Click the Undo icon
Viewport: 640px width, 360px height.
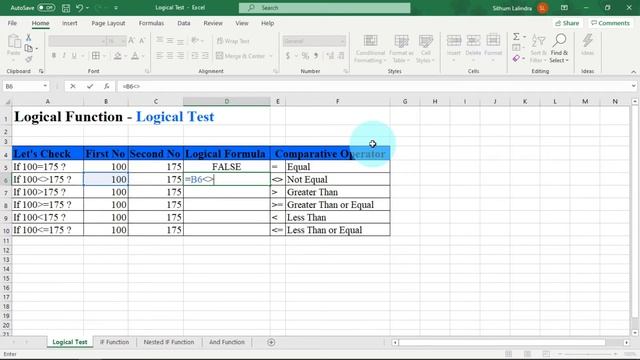[x=80, y=8]
